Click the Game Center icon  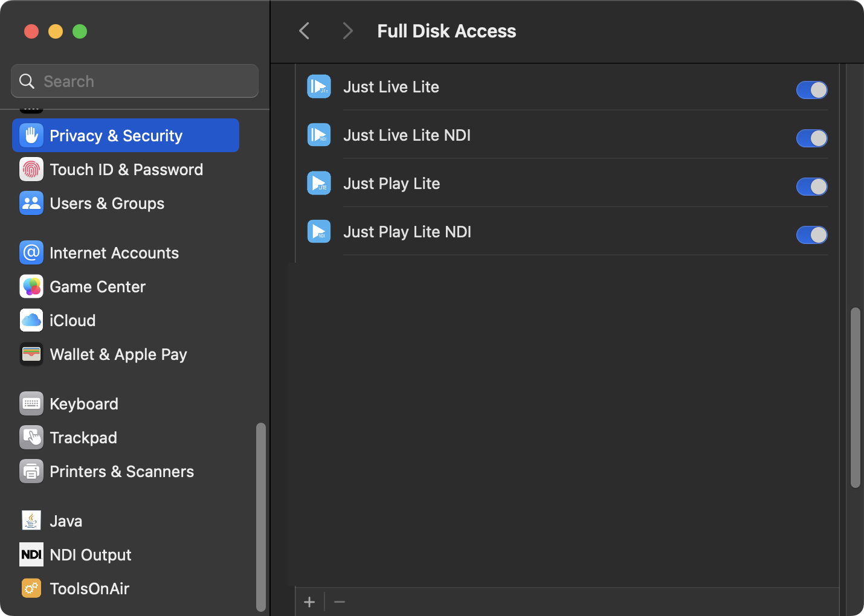(x=31, y=286)
